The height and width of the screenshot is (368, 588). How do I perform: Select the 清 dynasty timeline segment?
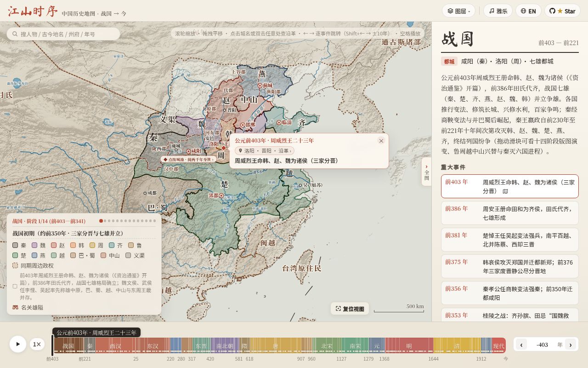pyautogui.click(x=457, y=346)
